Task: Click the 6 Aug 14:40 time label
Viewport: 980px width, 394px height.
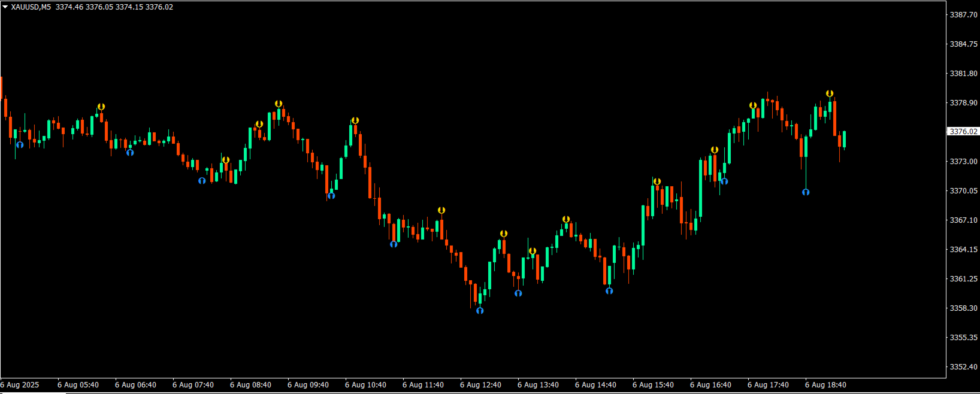Action: click(x=595, y=385)
